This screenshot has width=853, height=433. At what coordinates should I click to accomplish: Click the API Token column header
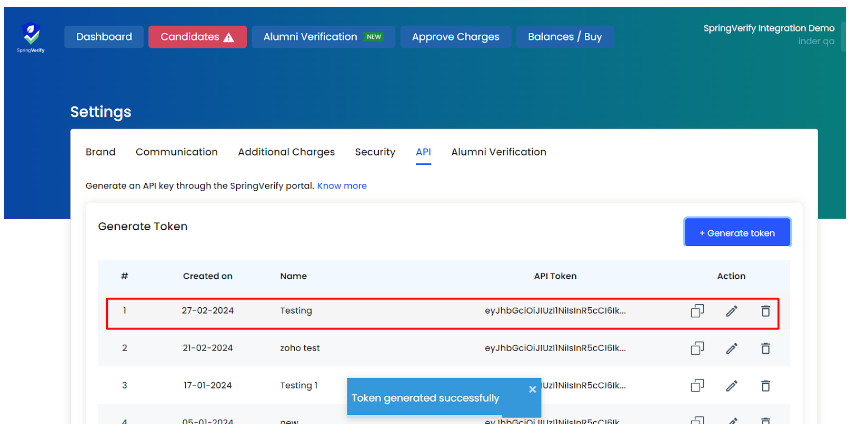pos(555,276)
